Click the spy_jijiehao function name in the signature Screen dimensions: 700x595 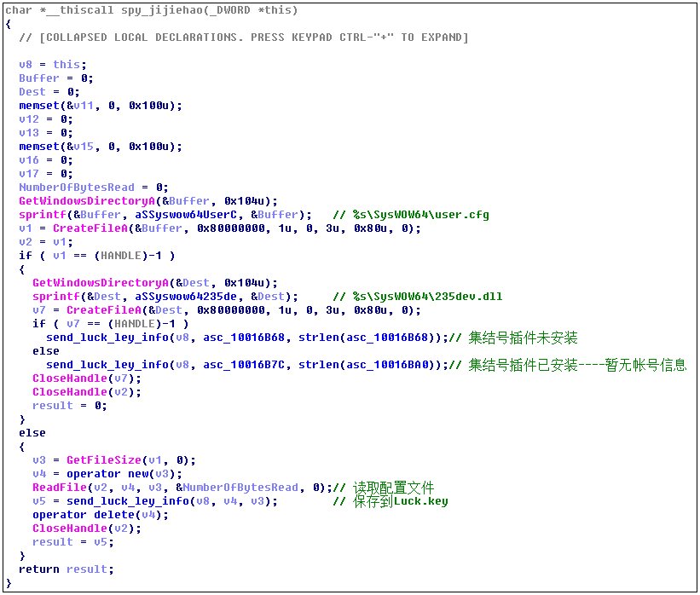[x=162, y=10]
